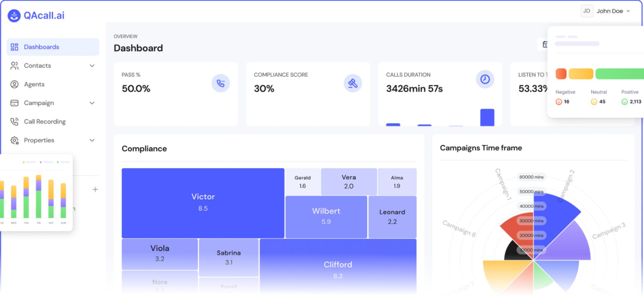Open the Agents menu item
This screenshot has width=644, height=296.
(x=53, y=84)
